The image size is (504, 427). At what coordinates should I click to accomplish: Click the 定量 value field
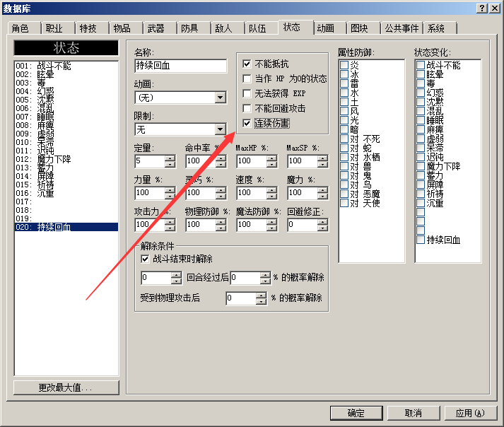tap(150, 161)
